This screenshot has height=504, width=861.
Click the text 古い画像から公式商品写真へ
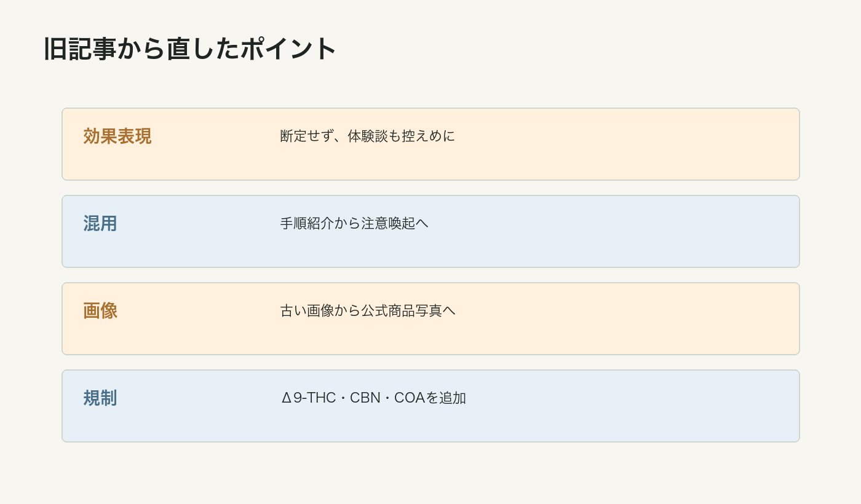pos(368,310)
